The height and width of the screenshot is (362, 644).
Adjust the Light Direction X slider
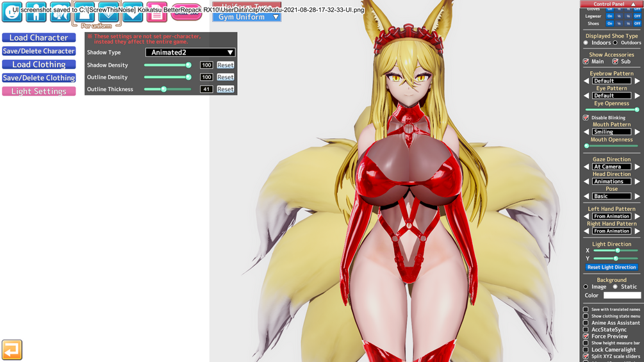[615, 250]
